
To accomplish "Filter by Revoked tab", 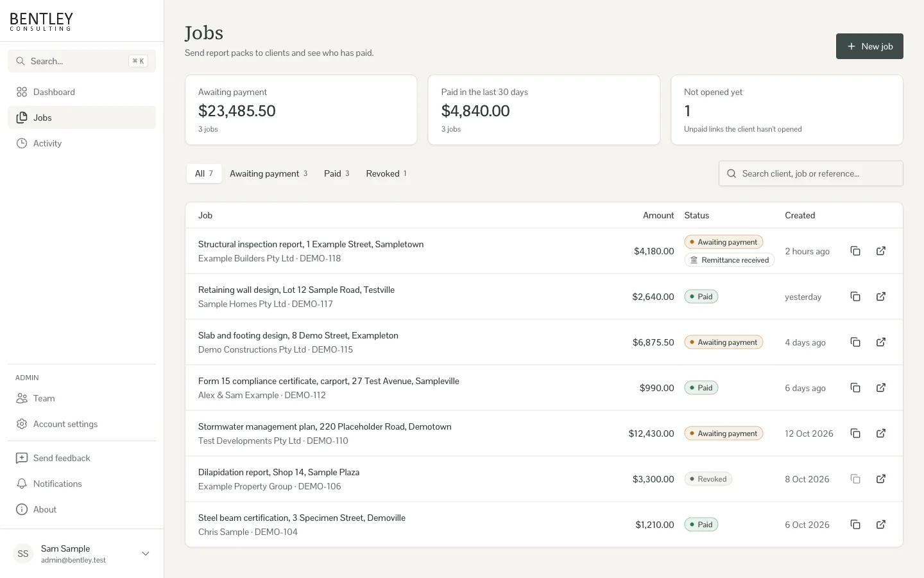I will tap(386, 173).
